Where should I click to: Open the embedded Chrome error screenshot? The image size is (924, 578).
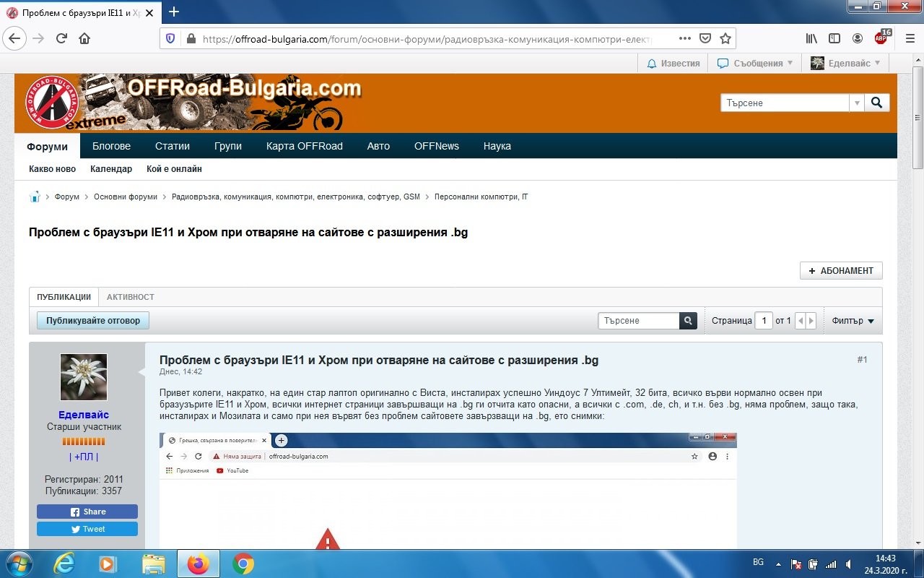click(x=448, y=490)
